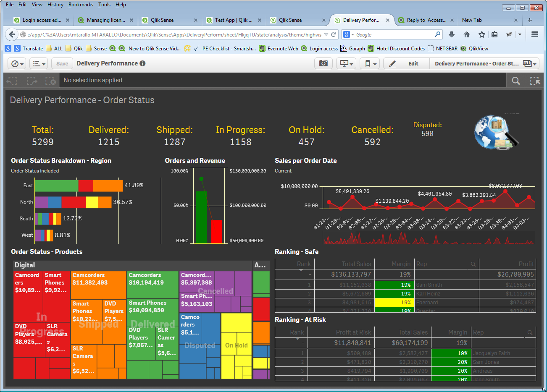Image resolution: width=547 pixels, height=392 pixels.
Task: Search the Rep column in Ranking - At Risk
Action: click(x=530, y=332)
